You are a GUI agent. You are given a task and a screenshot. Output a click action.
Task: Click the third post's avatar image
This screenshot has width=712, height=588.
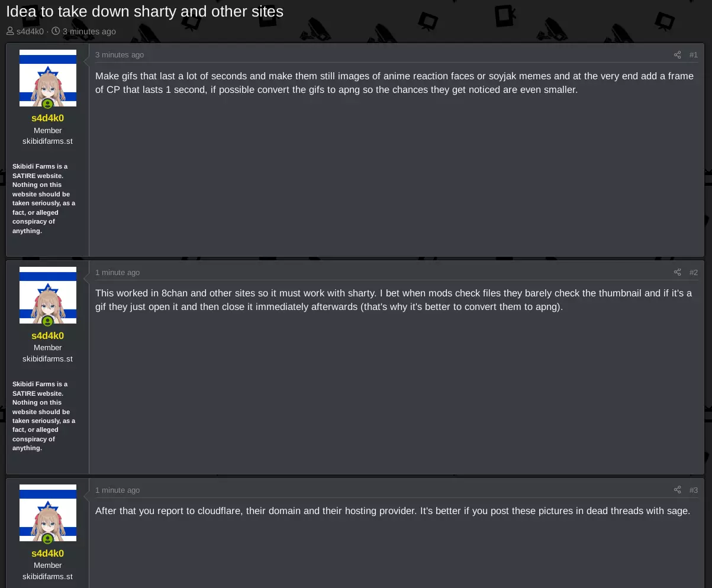click(48, 513)
